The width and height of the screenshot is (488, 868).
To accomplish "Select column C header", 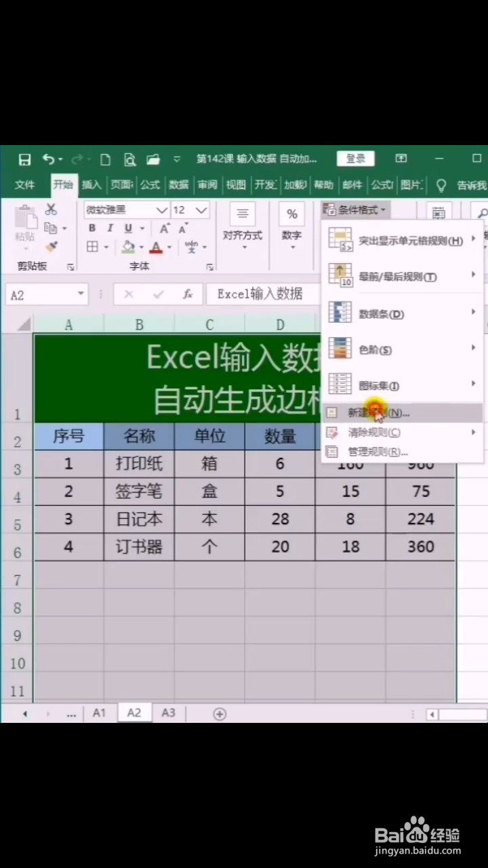I will 209,325.
